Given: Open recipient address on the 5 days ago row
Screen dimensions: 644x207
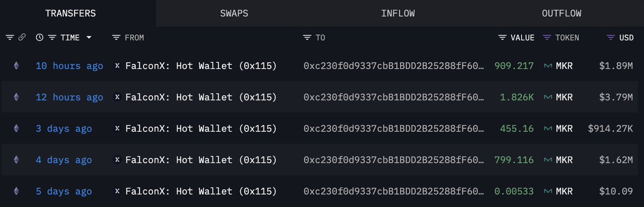Looking at the screenshot, I should (x=392, y=191).
